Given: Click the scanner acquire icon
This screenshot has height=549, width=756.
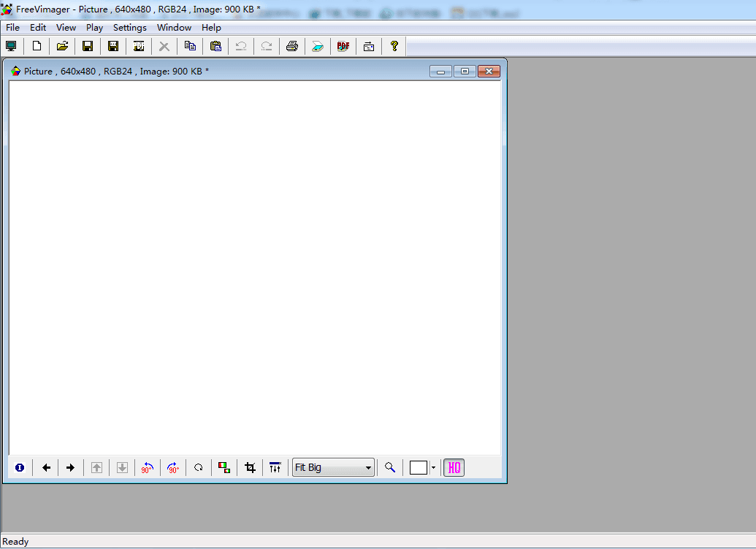Looking at the screenshot, I should click(317, 46).
